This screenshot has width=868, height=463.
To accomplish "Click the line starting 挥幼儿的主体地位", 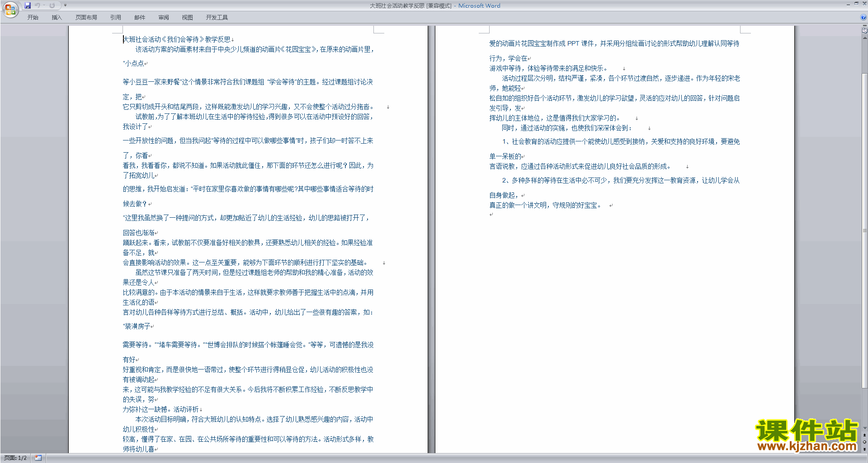I will point(555,118).
